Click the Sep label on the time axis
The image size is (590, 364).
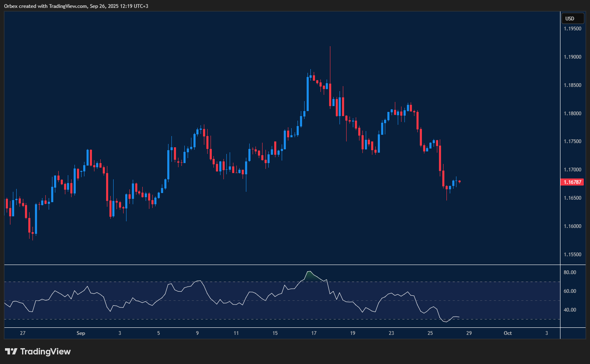click(x=81, y=333)
